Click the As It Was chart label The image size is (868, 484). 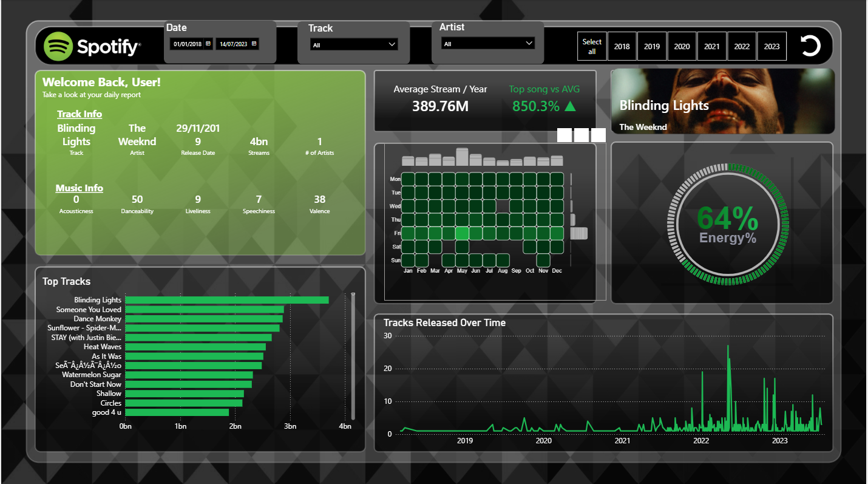107,356
